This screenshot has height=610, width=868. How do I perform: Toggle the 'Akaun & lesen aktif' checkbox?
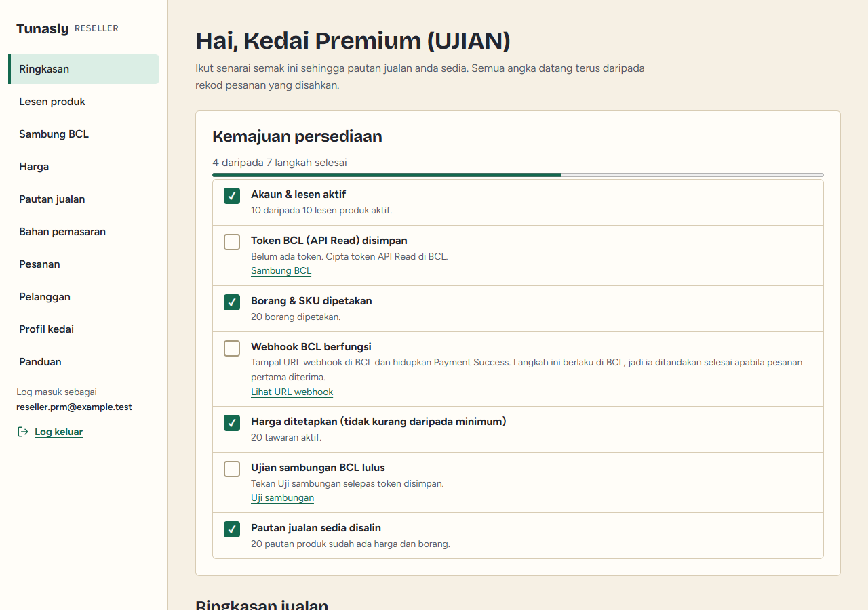[232, 196]
